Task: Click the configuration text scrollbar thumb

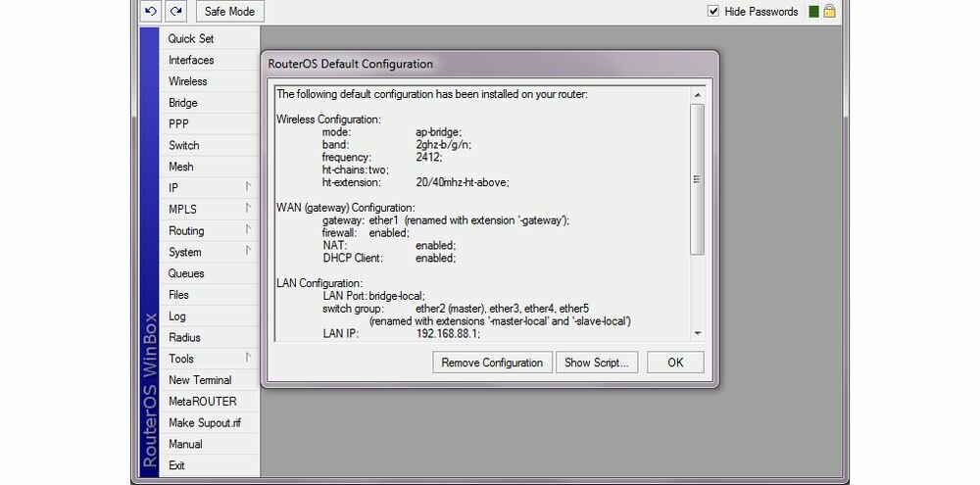Action: click(698, 179)
